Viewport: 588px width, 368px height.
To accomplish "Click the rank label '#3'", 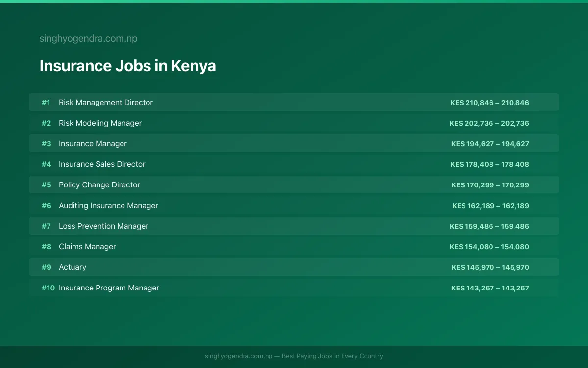I will [46, 144].
